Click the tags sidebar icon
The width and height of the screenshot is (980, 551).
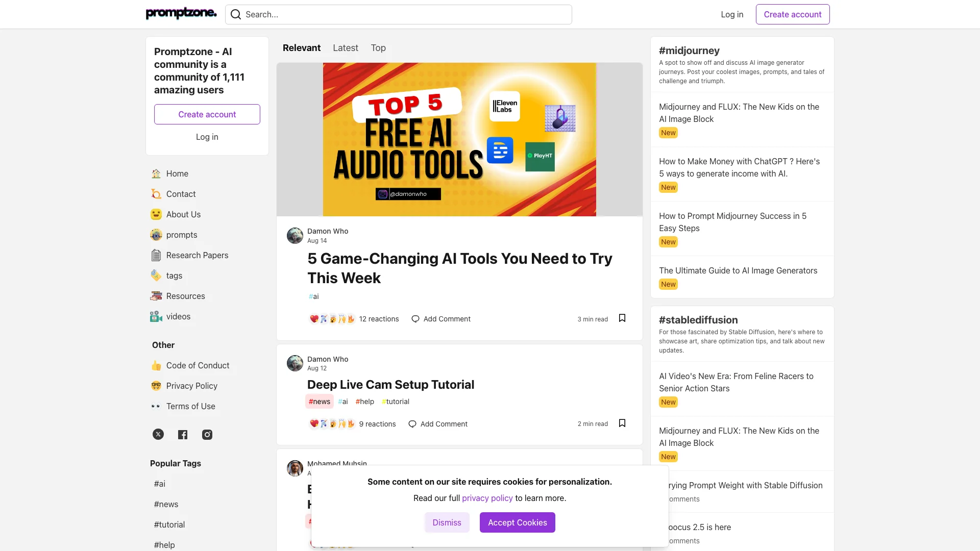pos(156,275)
